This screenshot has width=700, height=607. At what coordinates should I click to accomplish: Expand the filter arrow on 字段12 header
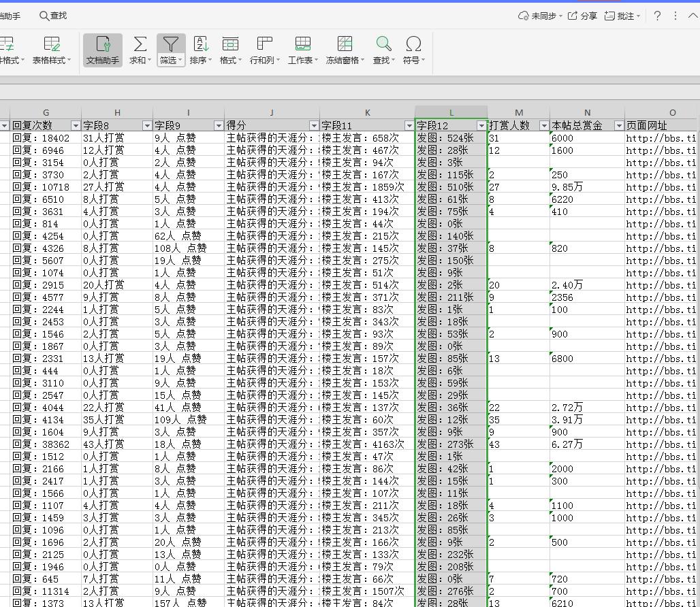481,126
